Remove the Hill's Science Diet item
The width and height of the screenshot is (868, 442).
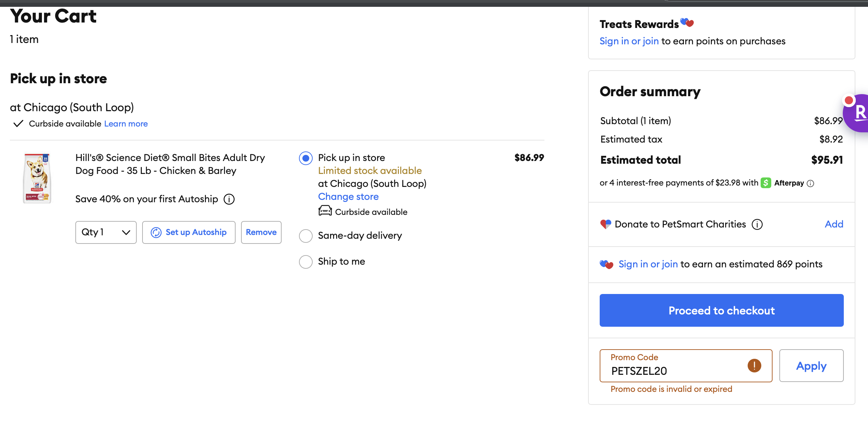(261, 232)
